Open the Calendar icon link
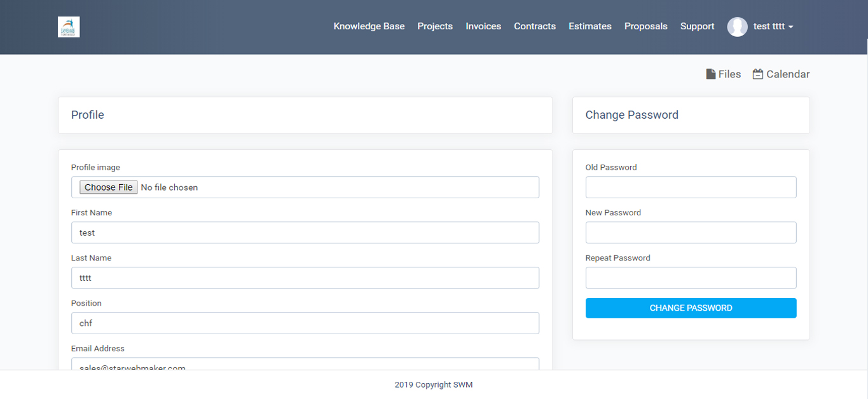Image resolution: width=868 pixels, height=399 pixels. (781, 74)
